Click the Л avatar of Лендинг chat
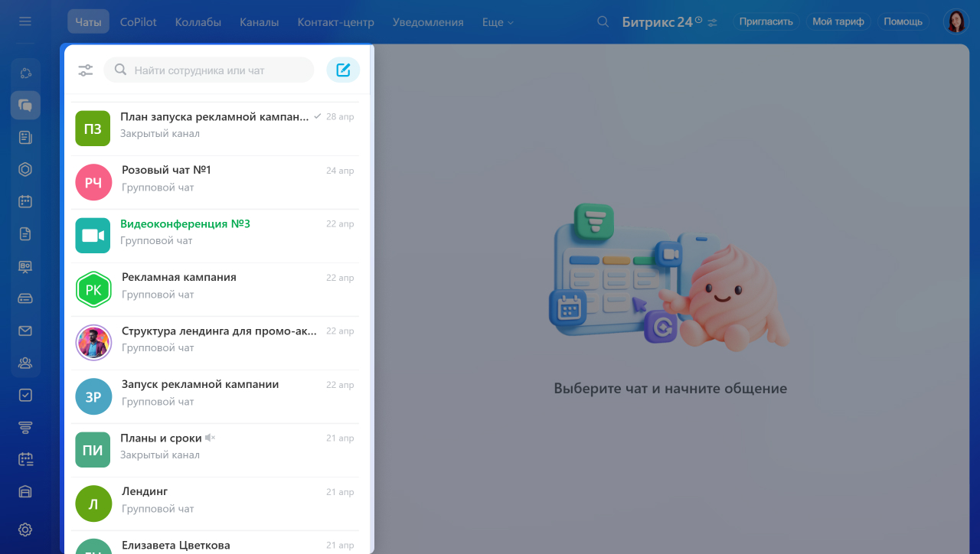This screenshot has height=554, width=980. point(93,503)
